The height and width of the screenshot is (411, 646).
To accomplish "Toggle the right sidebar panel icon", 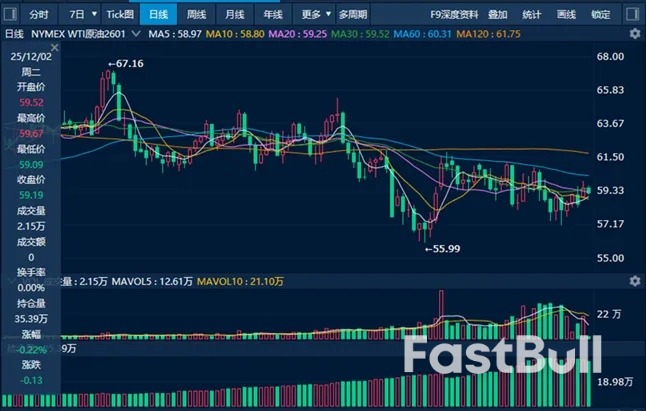I will [x=632, y=14].
